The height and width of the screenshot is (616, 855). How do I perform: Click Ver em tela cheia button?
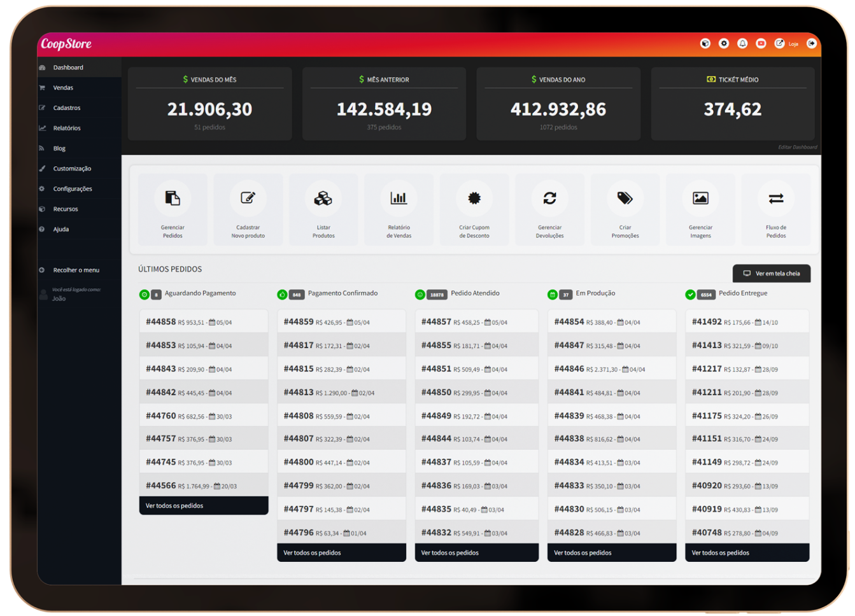tap(771, 274)
